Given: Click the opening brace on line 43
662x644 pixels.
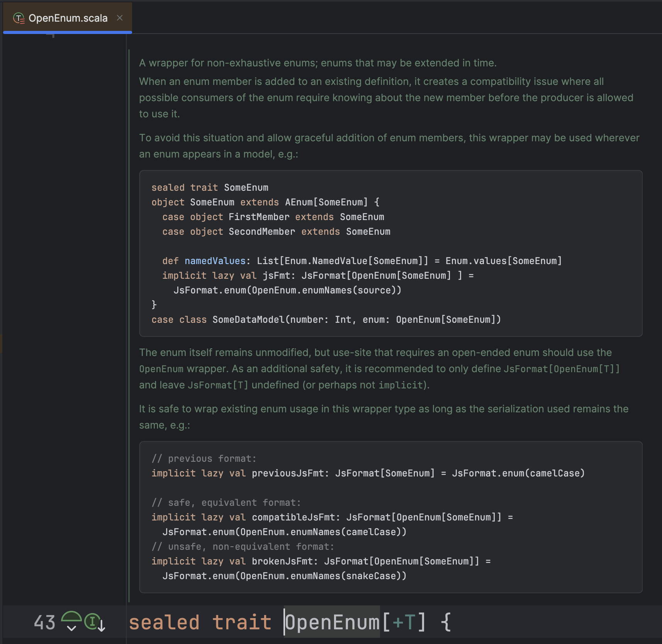Looking at the screenshot, I should pyautogui.click(x=446, y=622).
